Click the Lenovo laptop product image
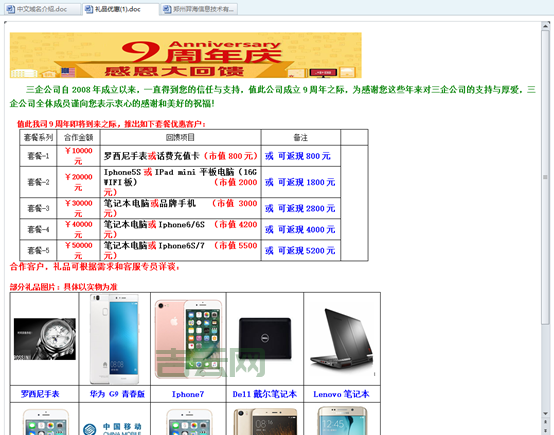This screenshot has width=554, height=435. pos(342,339)
